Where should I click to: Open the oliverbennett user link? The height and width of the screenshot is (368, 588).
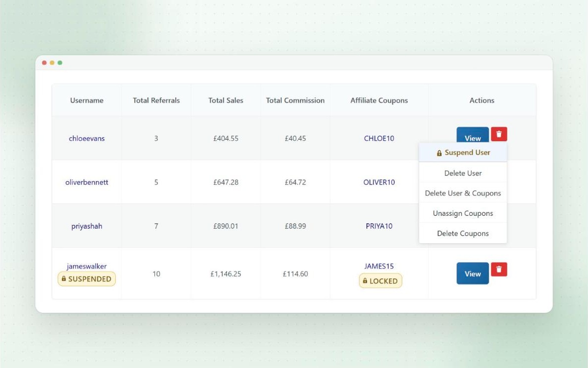tap(86, 182)
